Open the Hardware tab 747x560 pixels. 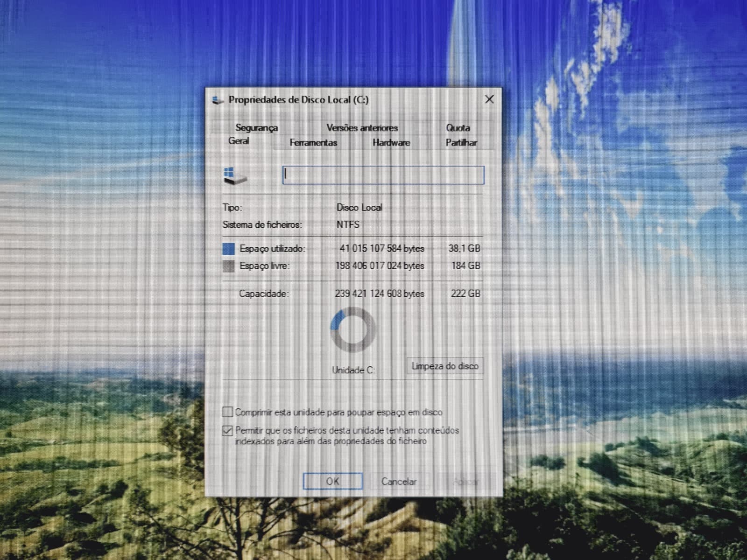point(391,142)
